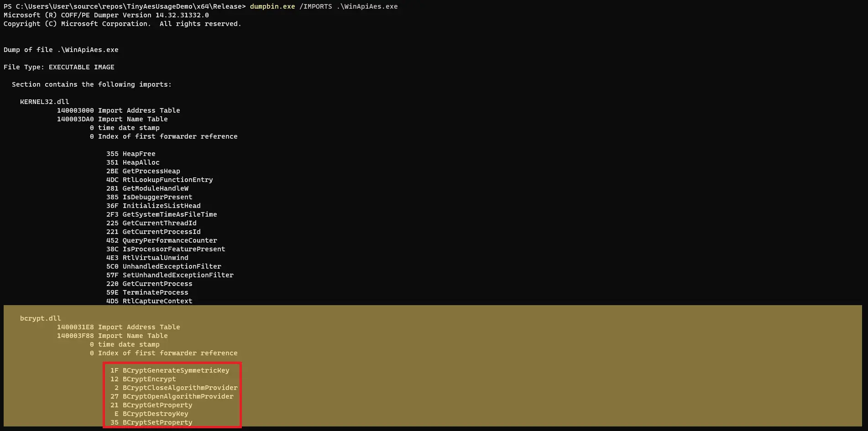Click the HeapFree import entry
Screen dimensions: 868x431
coord(131,154)
